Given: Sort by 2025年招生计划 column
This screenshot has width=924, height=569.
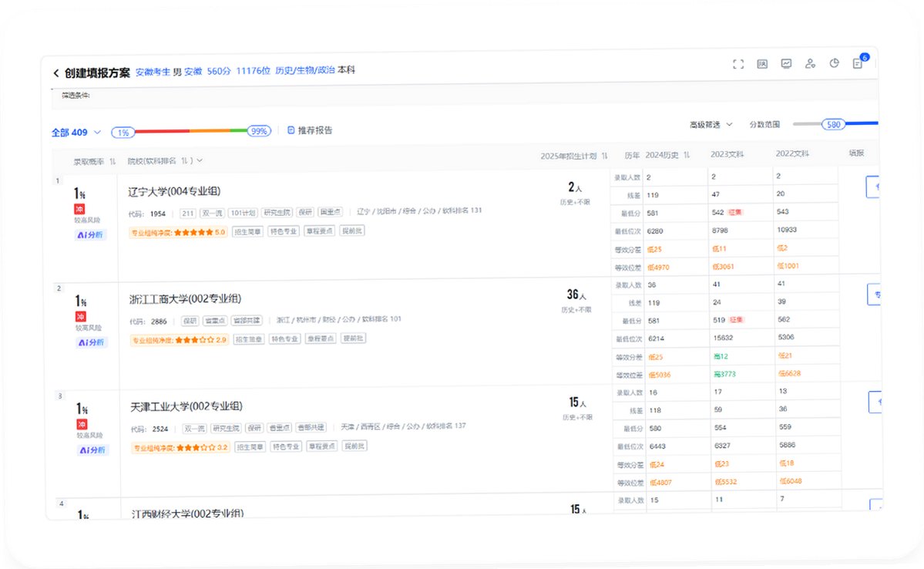Looking at the screenshot, I should pos(605,156).
